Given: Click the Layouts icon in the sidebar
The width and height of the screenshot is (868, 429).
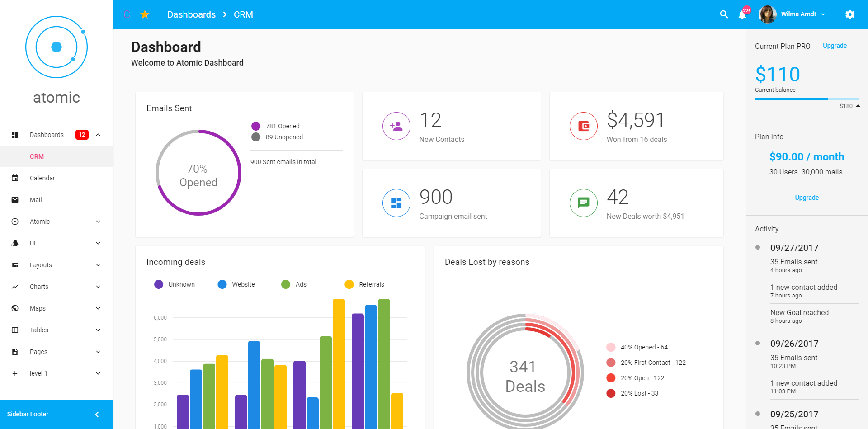Looking at the screenshot, I should pyautogui.click(x=15, y=265).
